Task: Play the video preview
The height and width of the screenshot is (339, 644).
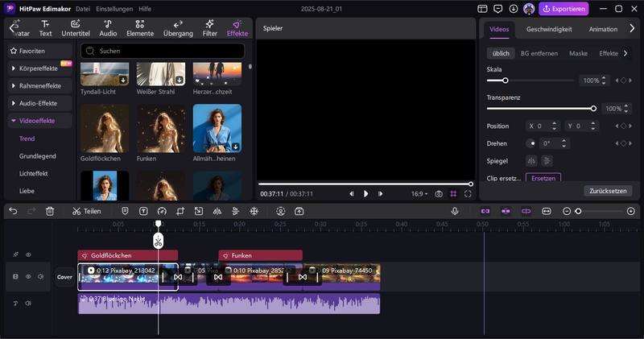Action: tap(365, 194)
